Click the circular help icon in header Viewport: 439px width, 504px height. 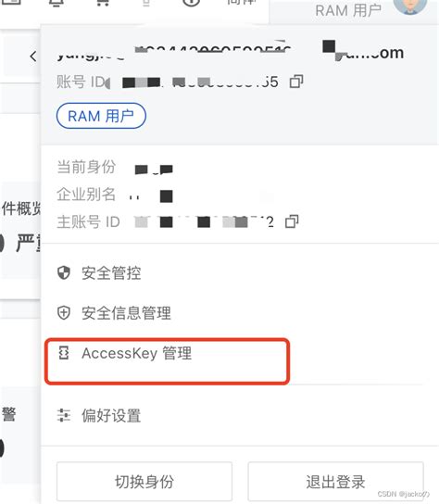point(192,3)
